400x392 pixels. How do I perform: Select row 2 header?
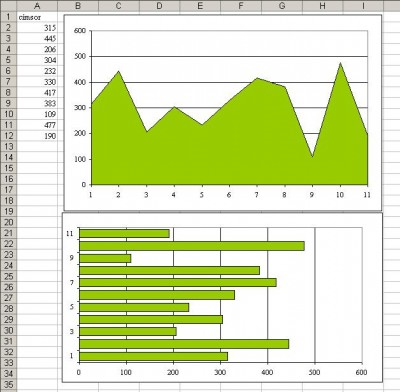coord(8,28)
